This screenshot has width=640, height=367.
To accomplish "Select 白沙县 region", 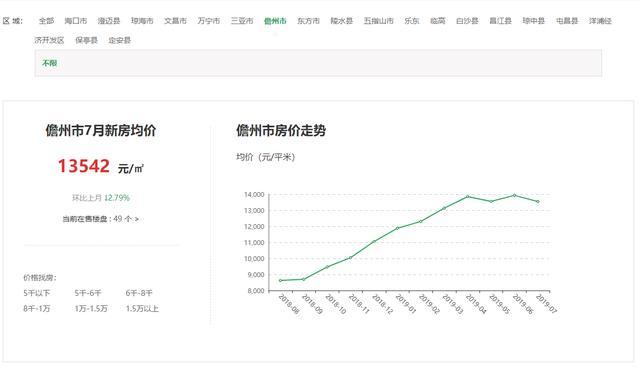I will tap(467, 21).
